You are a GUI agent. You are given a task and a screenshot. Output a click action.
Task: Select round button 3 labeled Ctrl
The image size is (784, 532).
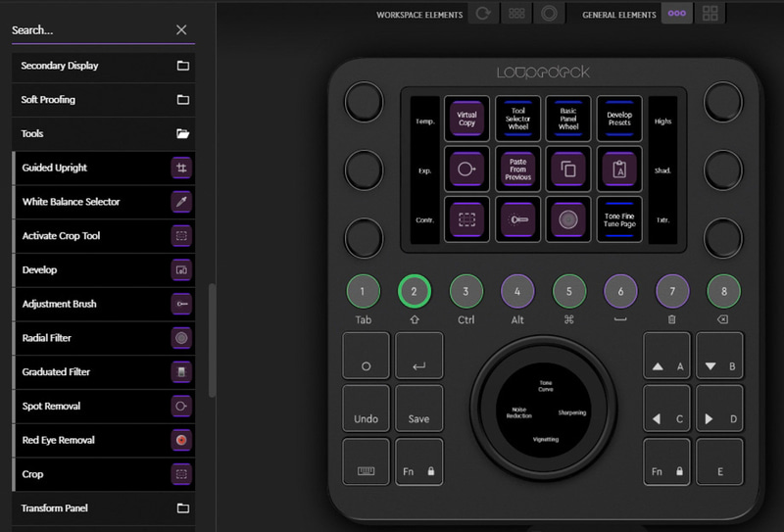click(x=466, y=291)
